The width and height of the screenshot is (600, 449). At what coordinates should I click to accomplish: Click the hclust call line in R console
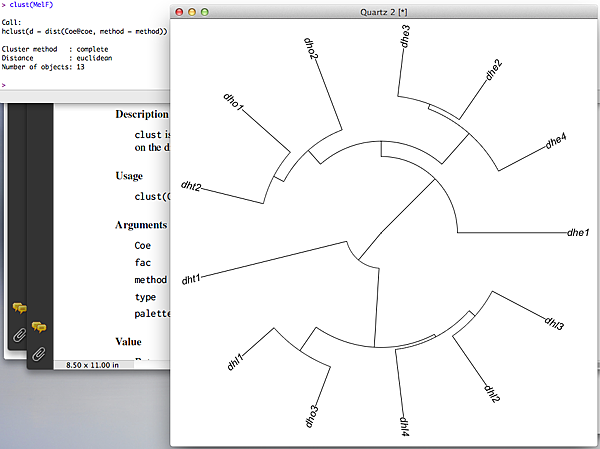(x=85, y=31)
